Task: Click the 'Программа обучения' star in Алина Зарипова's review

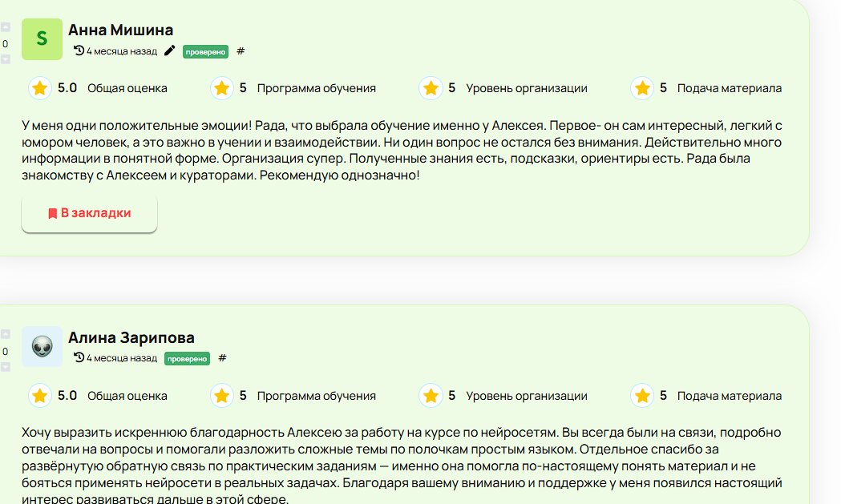Action: point(222,396)
